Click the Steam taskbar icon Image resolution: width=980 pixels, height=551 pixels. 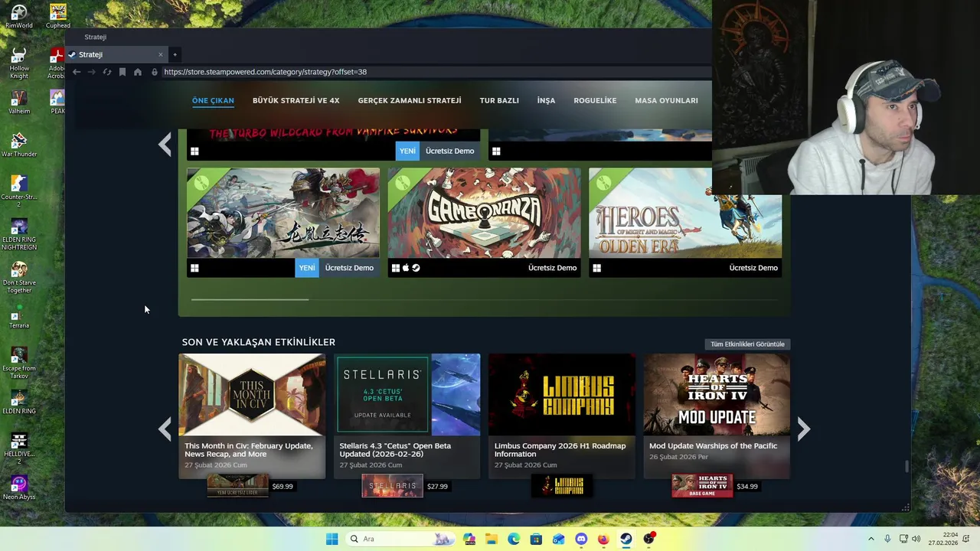[626, 539]
